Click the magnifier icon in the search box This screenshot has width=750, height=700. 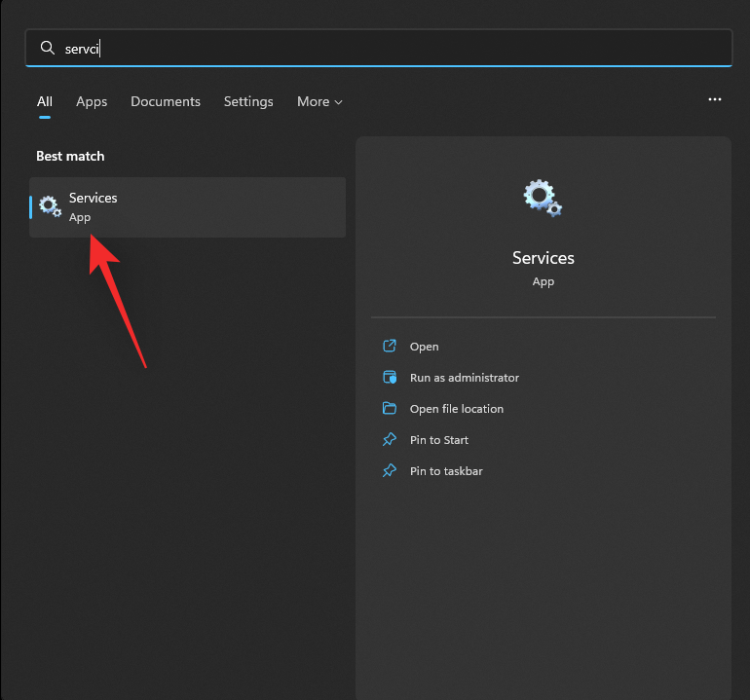click(47, 48)
